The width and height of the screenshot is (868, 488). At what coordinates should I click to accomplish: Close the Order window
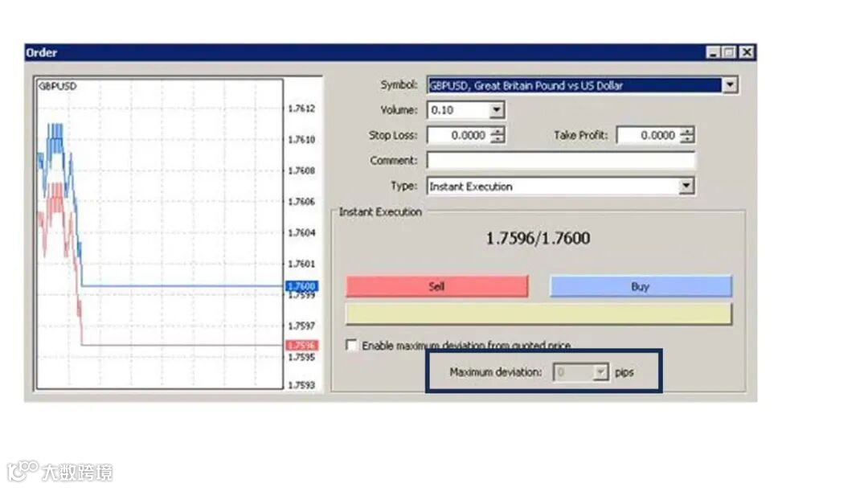(747, 52)
